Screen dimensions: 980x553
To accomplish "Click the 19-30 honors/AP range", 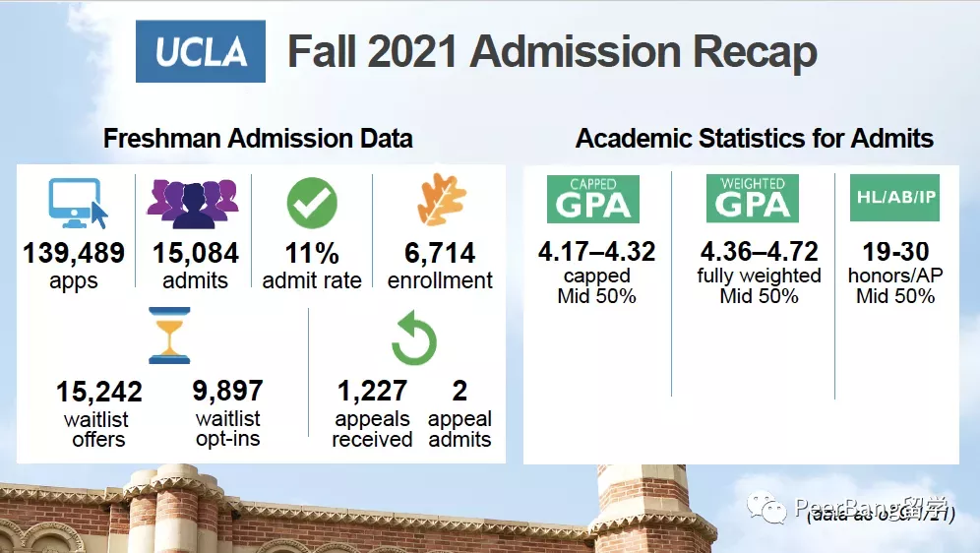I will [895, 252].
